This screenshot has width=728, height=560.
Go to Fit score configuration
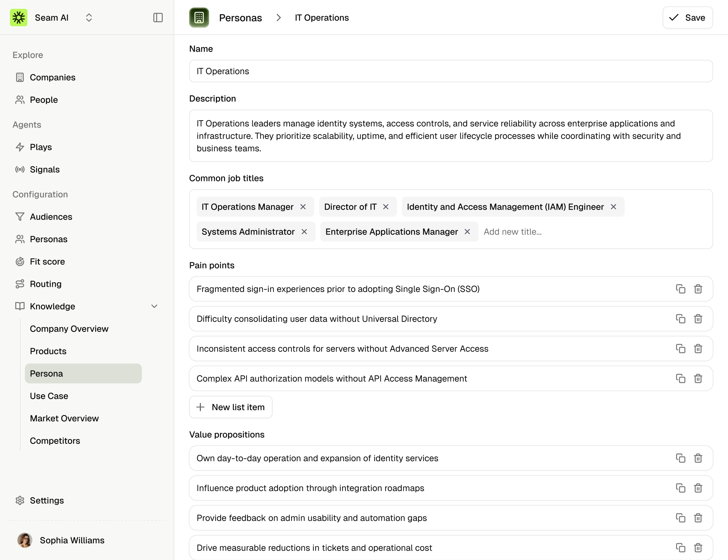coord(47,262)
